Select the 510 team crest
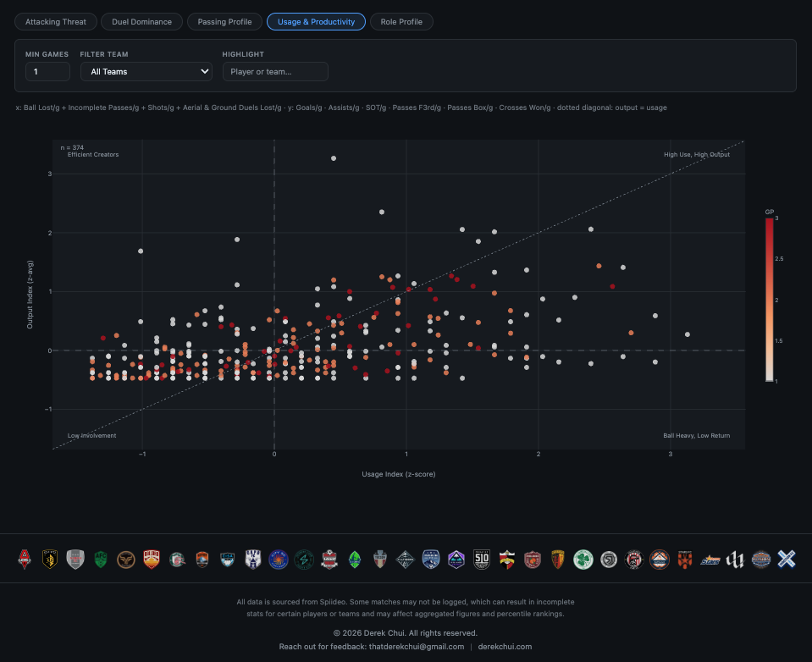 (x=482, y=560)
